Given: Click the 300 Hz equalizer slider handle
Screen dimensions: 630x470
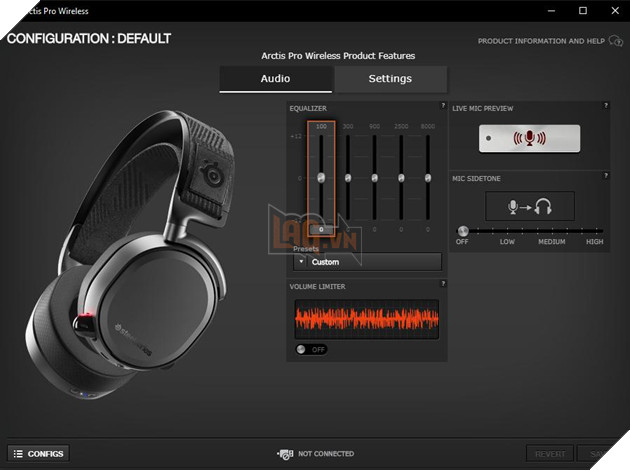Looking at the screenshot, I should coord(348,178).
